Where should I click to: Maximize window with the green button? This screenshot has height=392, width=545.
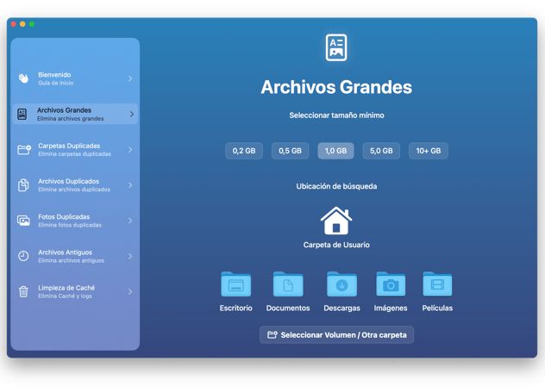pos(32,24)
